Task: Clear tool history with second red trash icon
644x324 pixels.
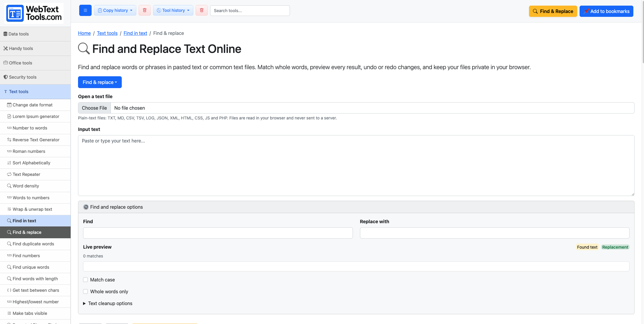Action: click(202, 10)
